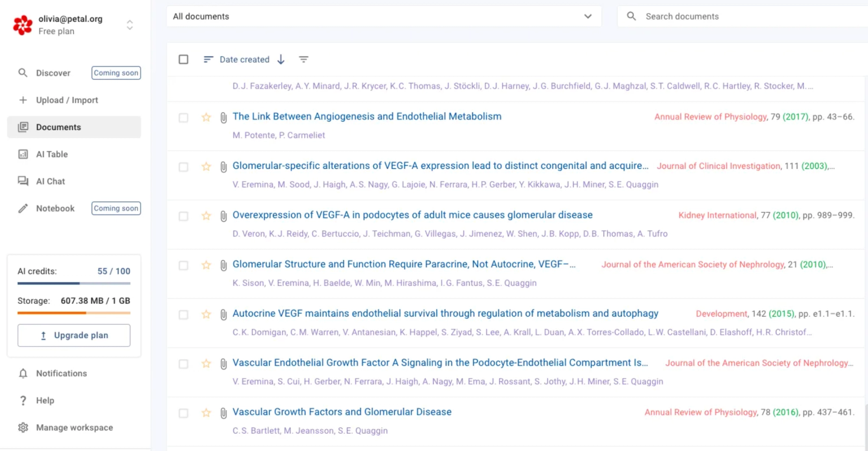
Task: Open Glomerular-specific alterations of VEGF-A document
Action: pyautogui.click(x=440, y=165)
